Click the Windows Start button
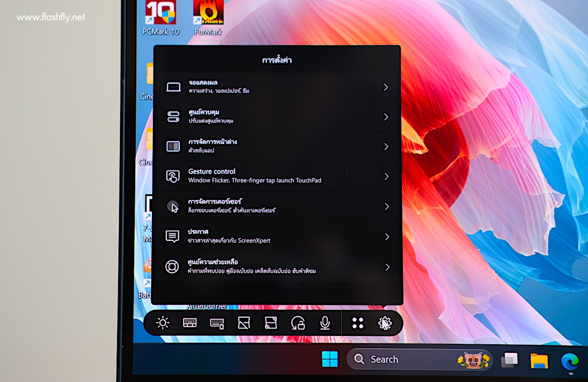The width and height of the screenshot is (588, 382). [x=330, y=359]
